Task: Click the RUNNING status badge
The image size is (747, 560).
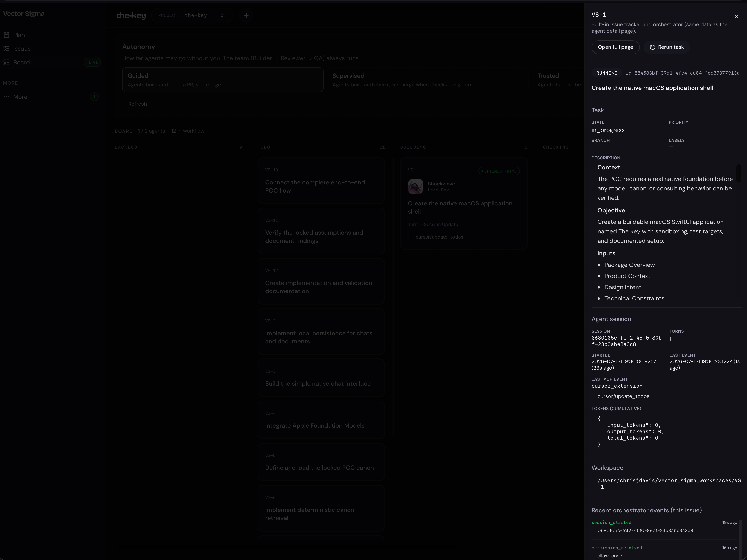Action: point(606,73)
